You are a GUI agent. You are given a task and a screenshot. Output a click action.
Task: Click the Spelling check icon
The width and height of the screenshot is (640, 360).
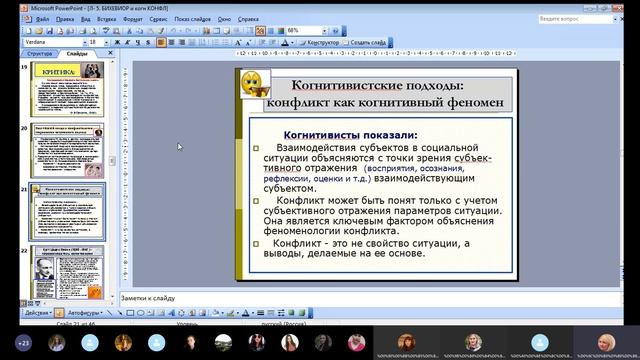[106, 31]
